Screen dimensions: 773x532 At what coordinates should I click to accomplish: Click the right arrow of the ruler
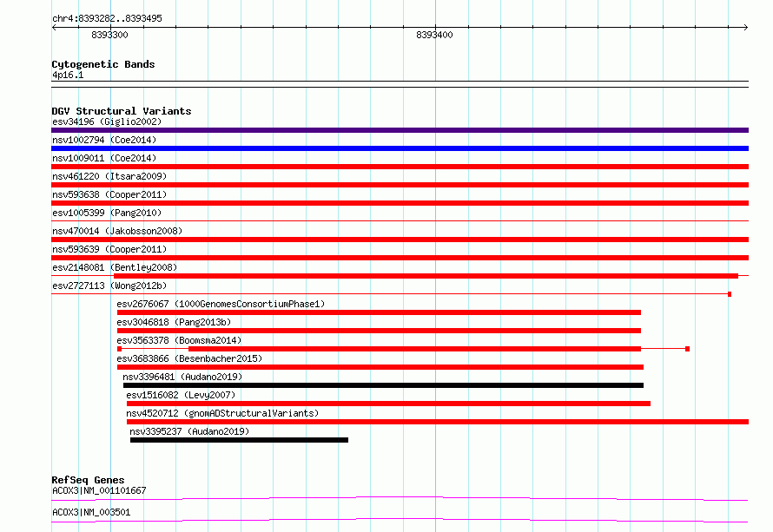[x=746, y=27]
